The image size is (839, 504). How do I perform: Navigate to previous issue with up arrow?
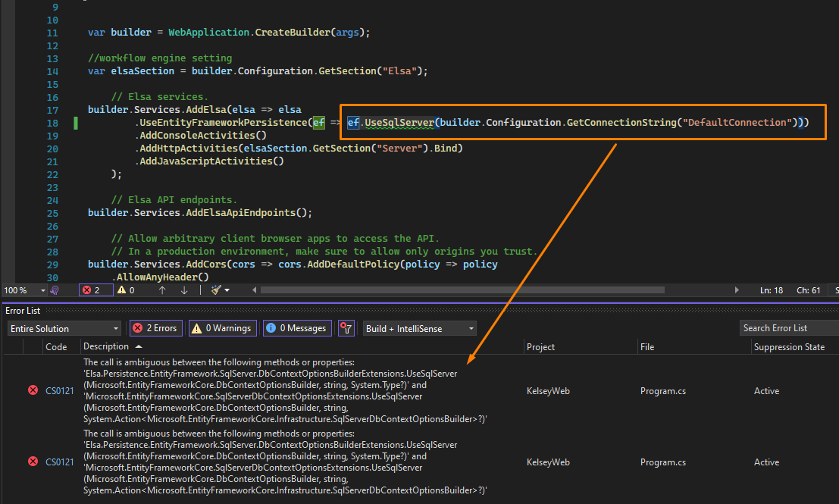(161, 290)
